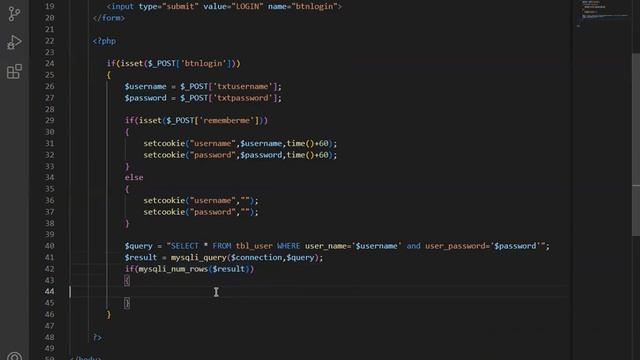Click line number 24 in the gutter

tap(49, 63)
